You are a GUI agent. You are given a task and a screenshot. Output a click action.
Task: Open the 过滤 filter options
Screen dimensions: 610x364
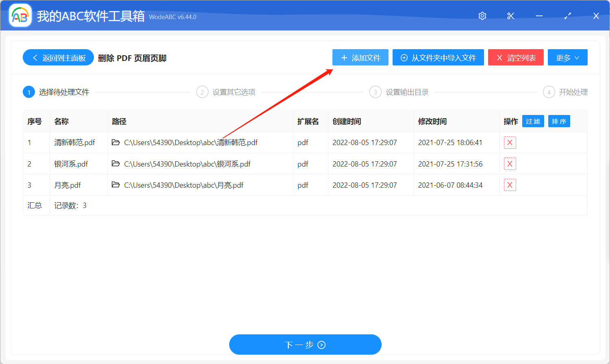pyautogui.click(x=533, y=121)
